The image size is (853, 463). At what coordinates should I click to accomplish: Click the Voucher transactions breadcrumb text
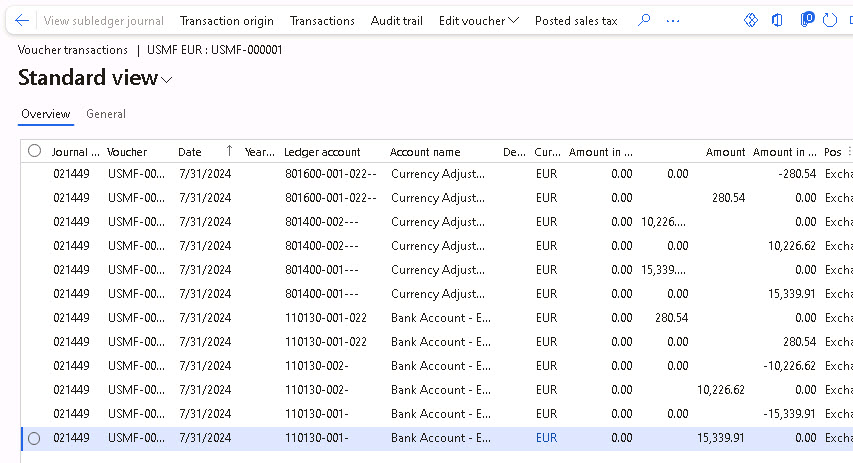tap(72, 50)
